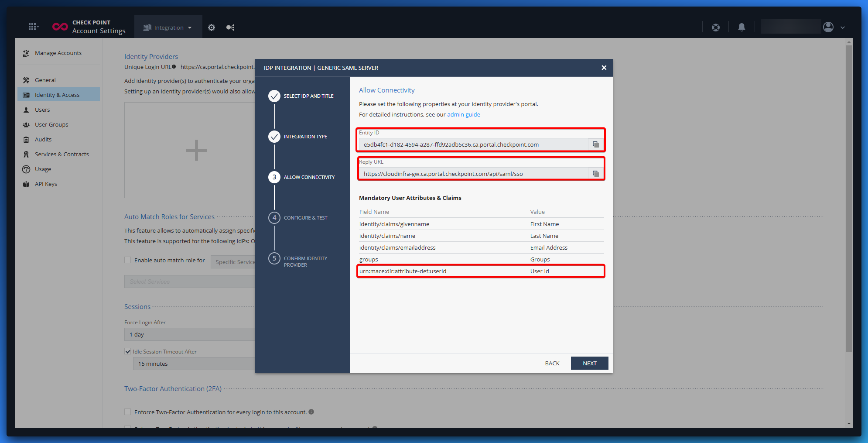868x443 pixels.
Task: Select Identity & Access section
Action: (58, 94)
